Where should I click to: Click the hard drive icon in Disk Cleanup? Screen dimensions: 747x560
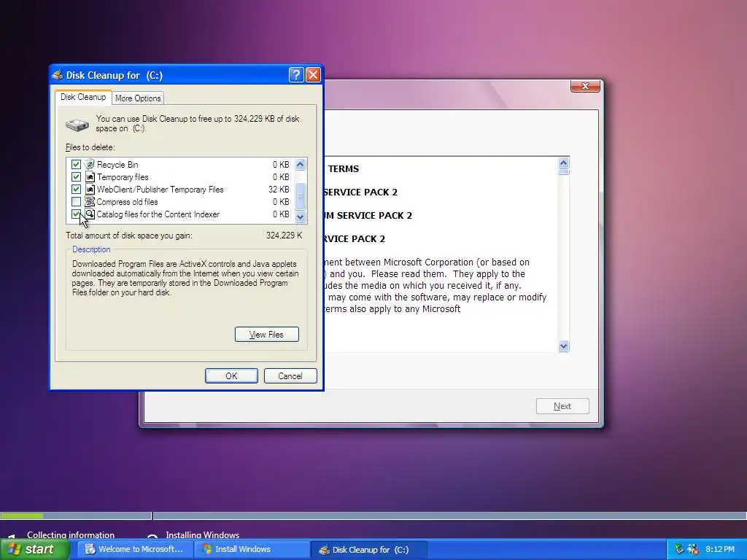point(77,125)
